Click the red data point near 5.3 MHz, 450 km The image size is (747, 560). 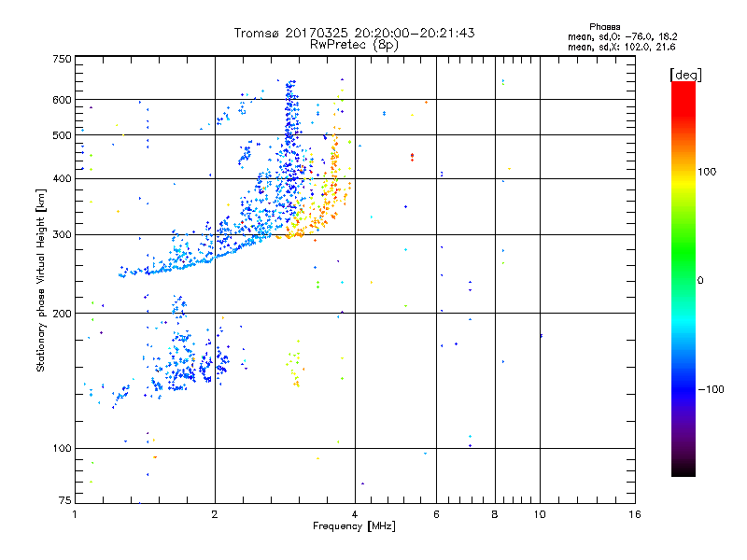tap(412, 157)
